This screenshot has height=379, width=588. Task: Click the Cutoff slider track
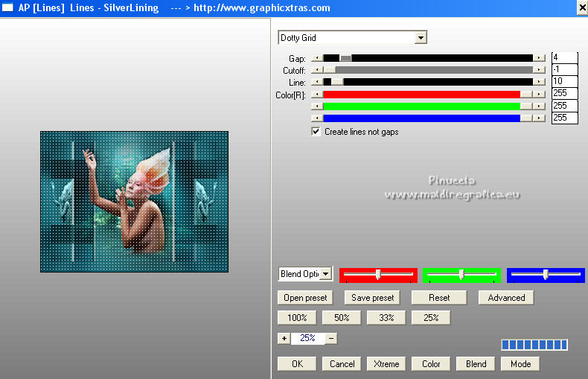tap(428, 70)
